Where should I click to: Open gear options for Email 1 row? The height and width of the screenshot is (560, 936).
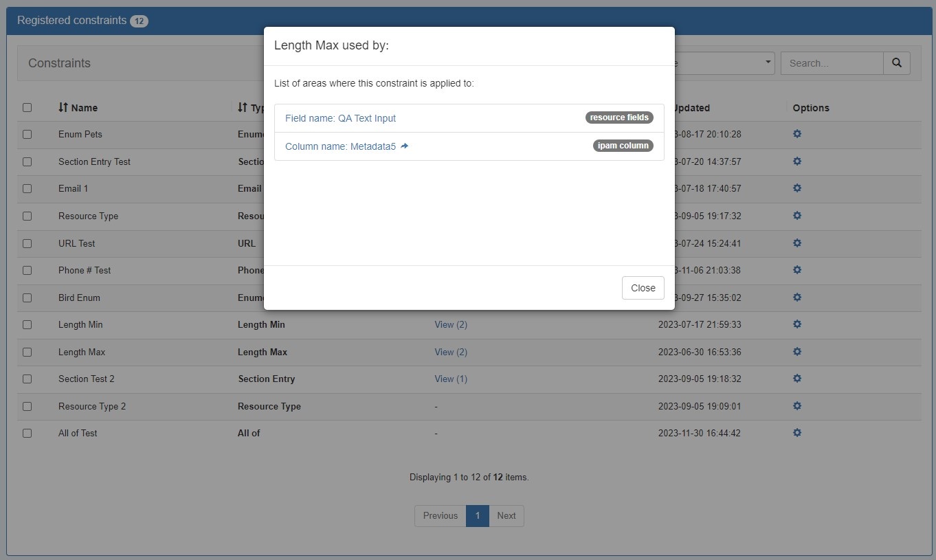pyautogui.click(x=797, y=188)
